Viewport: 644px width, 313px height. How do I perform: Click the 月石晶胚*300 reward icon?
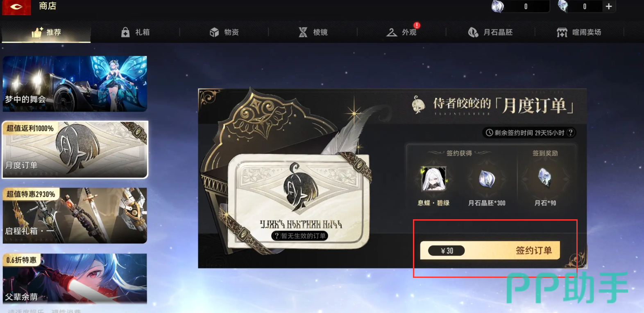[487, 179]
